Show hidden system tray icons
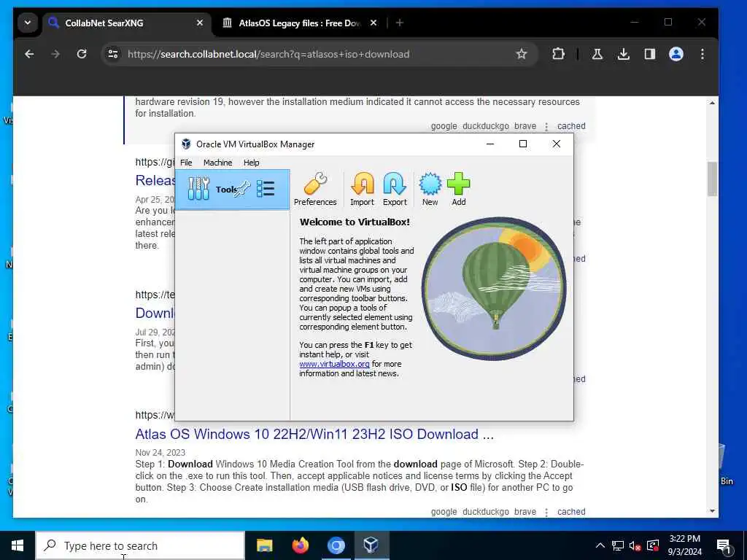 [600, 545]
